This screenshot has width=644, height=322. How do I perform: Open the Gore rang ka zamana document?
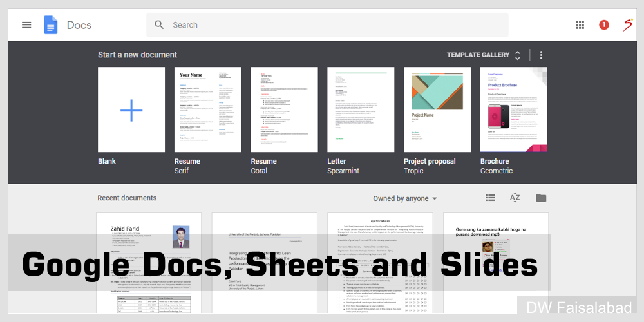click(496, 263)
